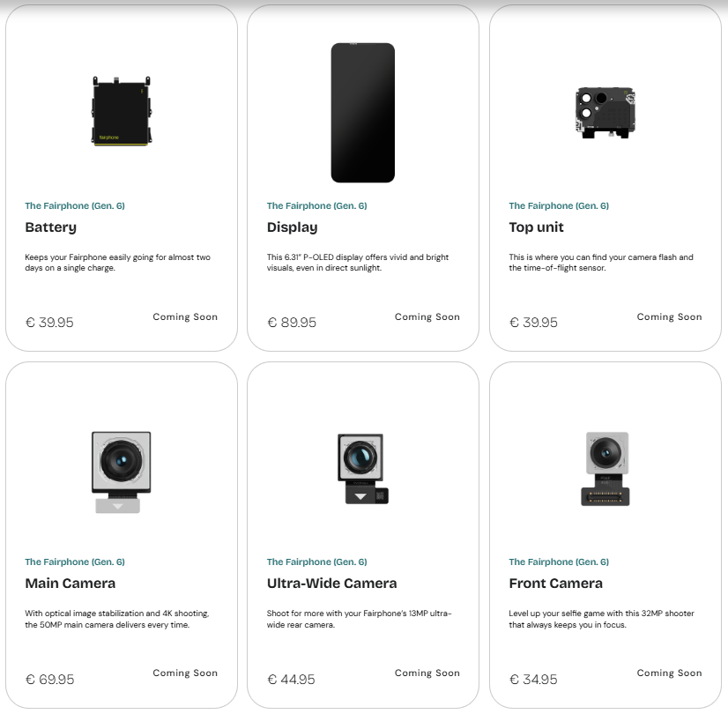
Task: Open the Main Camera product title
Action: point(70,584)
